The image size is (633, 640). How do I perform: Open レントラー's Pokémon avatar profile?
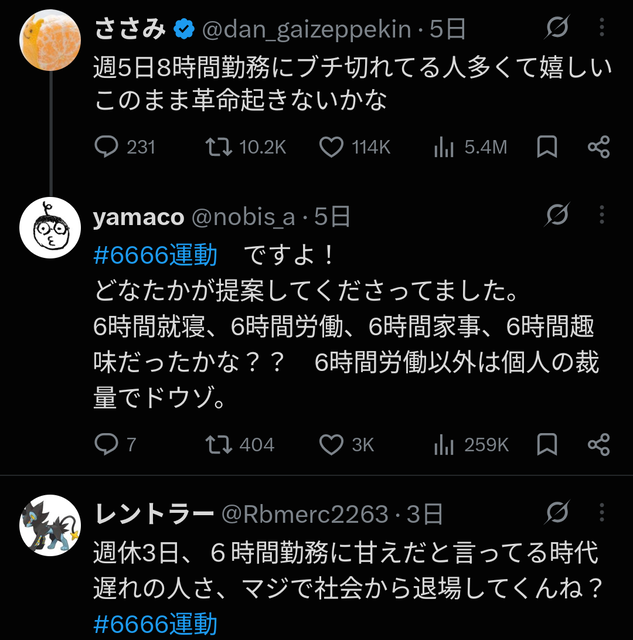pyautogui.click(x=50, y=525)
